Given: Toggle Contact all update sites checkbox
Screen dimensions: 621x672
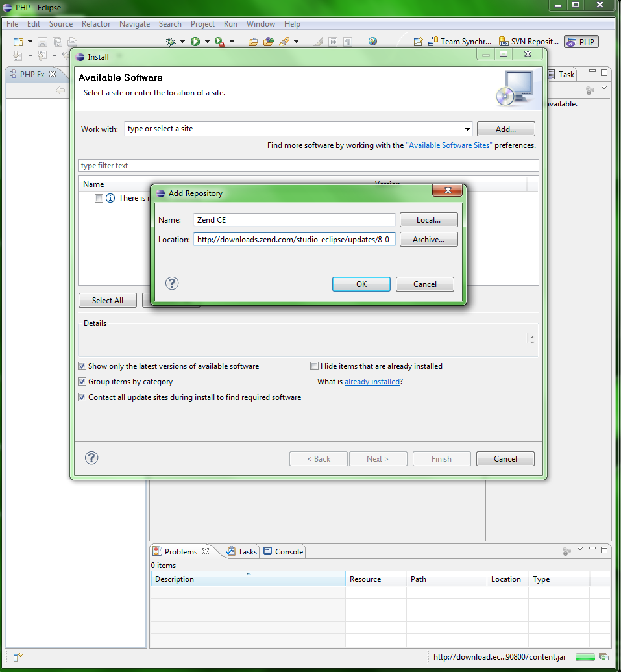Looking at the screenshot, I should coord(82,397).
